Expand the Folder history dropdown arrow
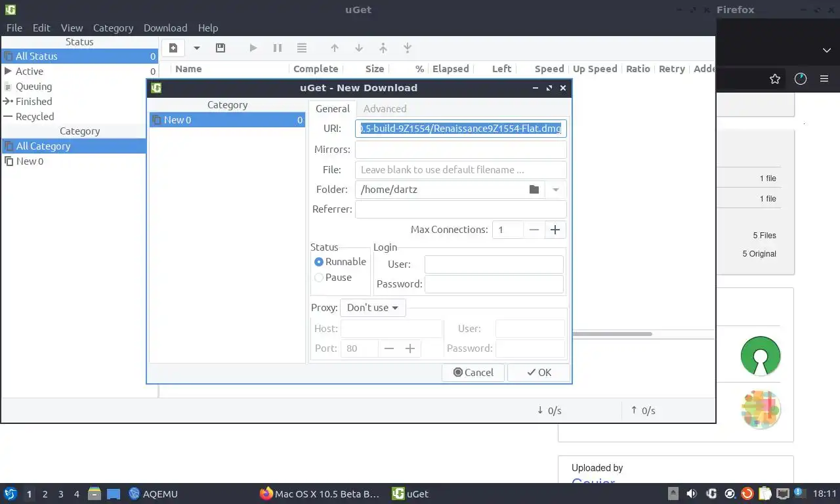The image size is (840, 504). (556, 190)
